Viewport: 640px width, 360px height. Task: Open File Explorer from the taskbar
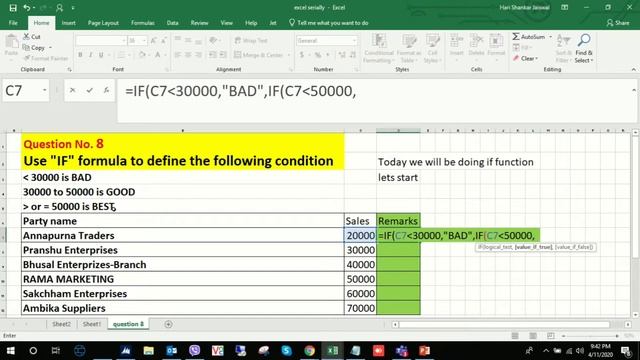[149, 351]
